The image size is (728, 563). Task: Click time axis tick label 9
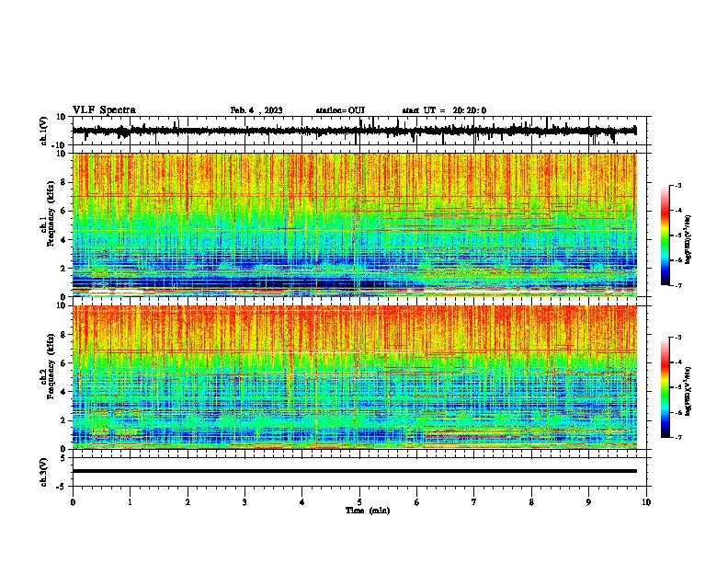(x=588, y=502)
